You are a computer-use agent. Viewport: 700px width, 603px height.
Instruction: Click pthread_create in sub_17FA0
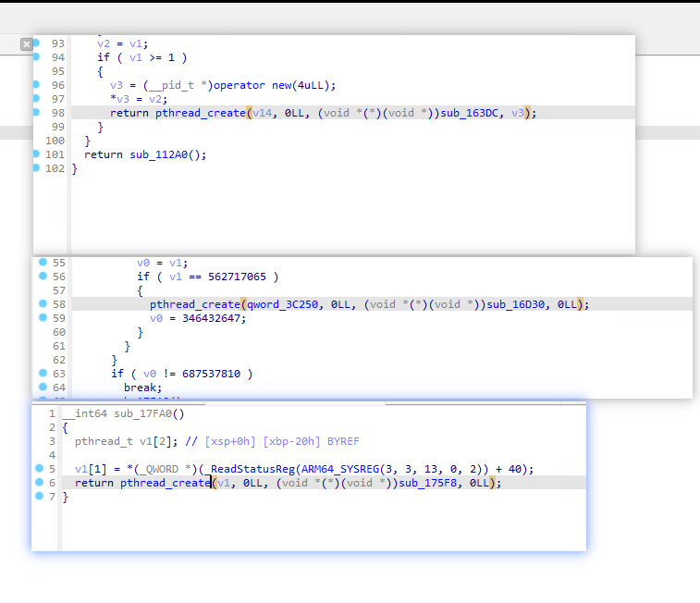tap(166, 484)
